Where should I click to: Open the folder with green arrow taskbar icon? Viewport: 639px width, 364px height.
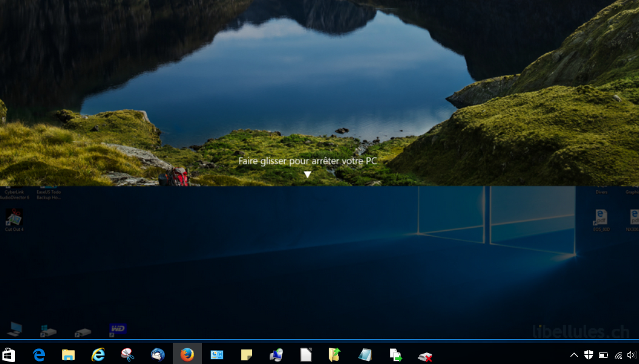(x=335, y=355)
